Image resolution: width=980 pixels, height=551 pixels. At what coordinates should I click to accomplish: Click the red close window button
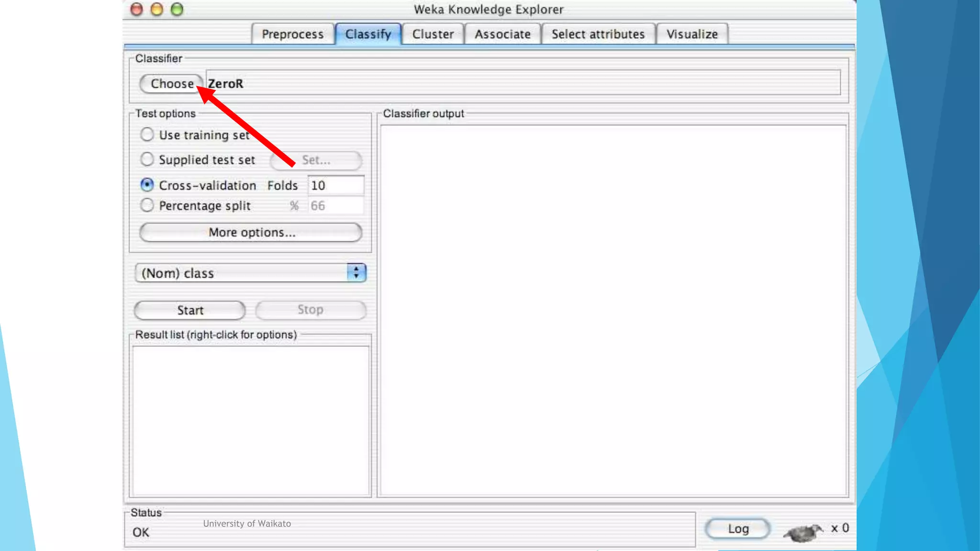coord(137,10)
